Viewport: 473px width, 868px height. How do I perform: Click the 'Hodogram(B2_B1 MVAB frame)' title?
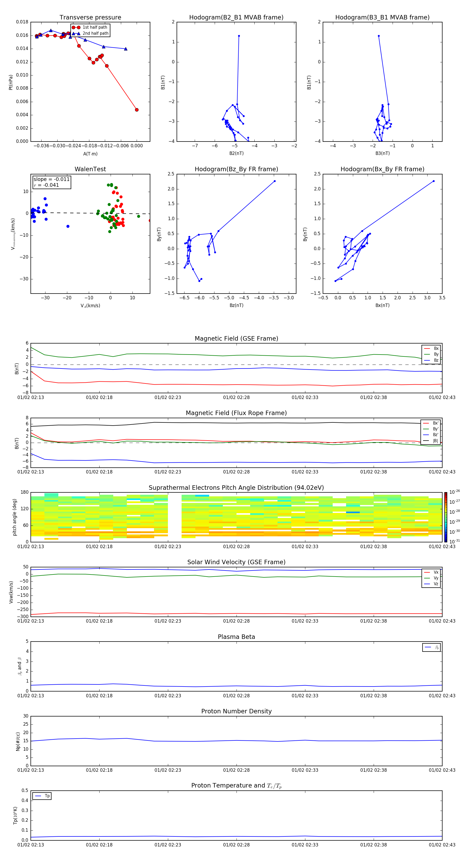(x=236, y=18)
